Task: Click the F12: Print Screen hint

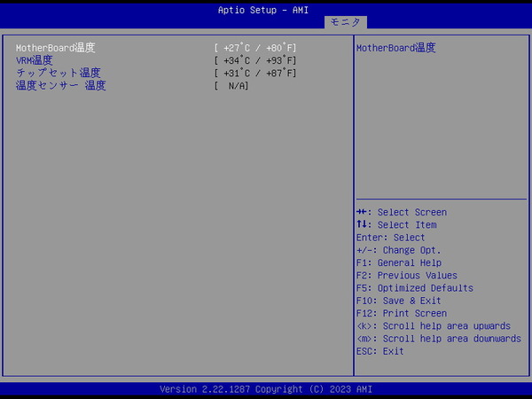Action: point(402,314)
